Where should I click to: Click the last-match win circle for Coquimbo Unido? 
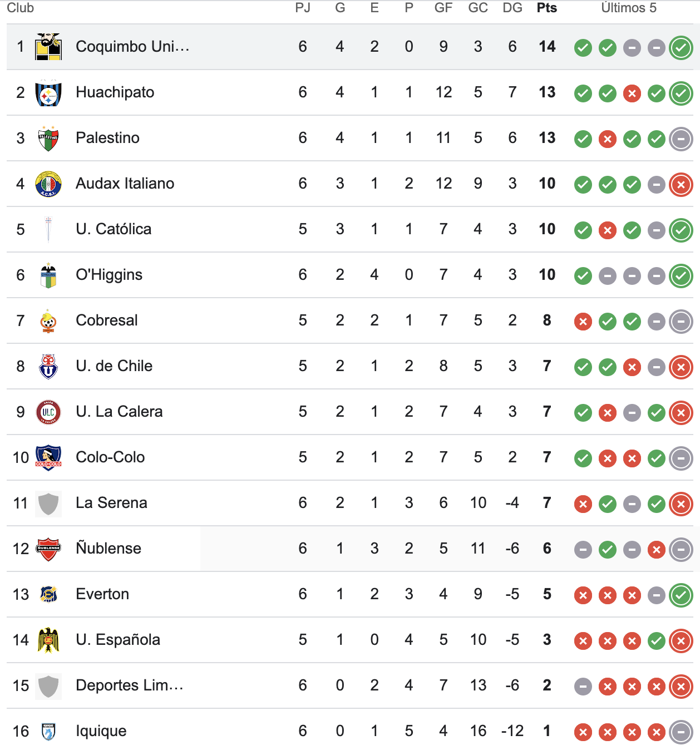click(x=680, y=47)
